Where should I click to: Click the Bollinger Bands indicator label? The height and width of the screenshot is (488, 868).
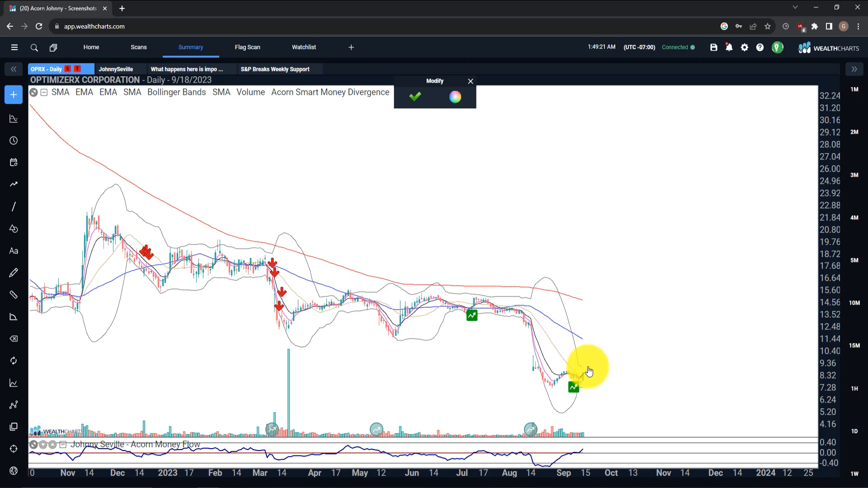(x=176, y=92)
